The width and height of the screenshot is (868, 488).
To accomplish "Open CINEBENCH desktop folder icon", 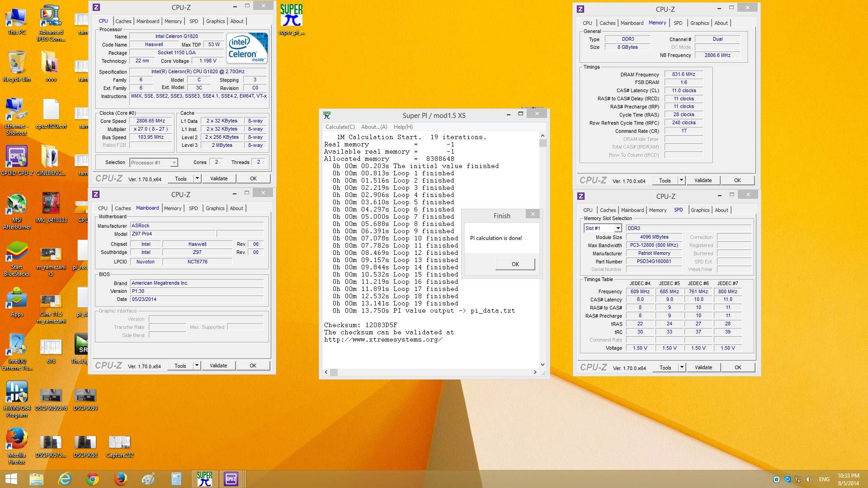I will 51,160.
